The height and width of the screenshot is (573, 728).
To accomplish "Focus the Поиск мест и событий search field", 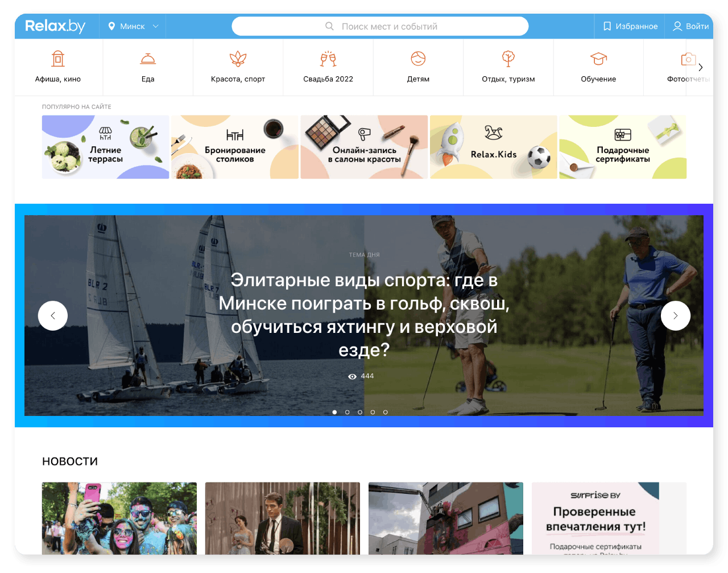I will coord(380,26).
